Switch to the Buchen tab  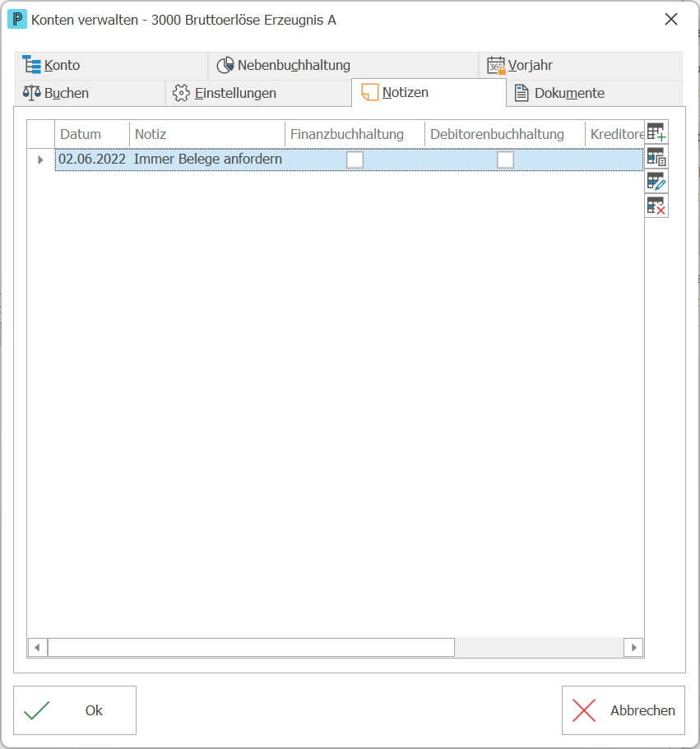click(x=90, y=93)
